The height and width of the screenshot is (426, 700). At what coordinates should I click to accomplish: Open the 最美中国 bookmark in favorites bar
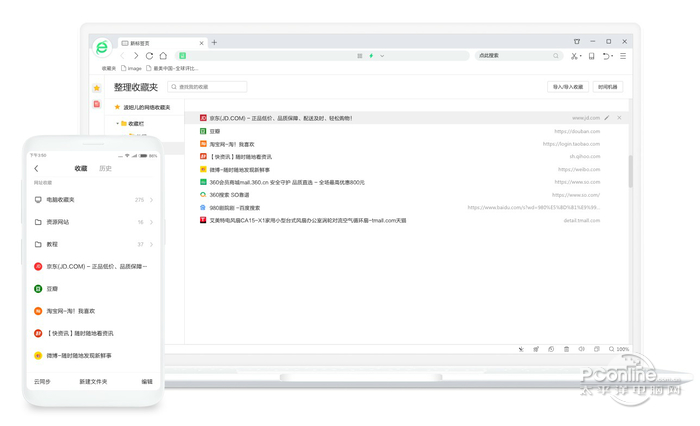(x=172, y=68)
